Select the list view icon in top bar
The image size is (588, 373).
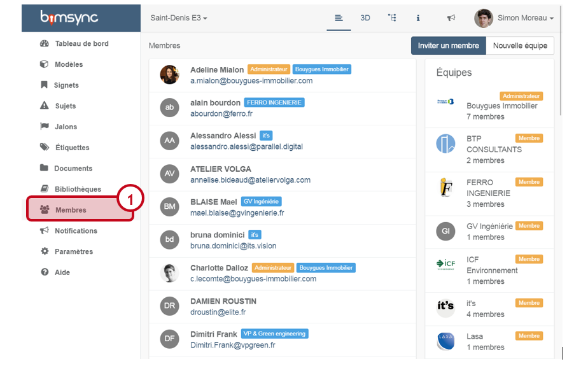(x=339, y=18)
